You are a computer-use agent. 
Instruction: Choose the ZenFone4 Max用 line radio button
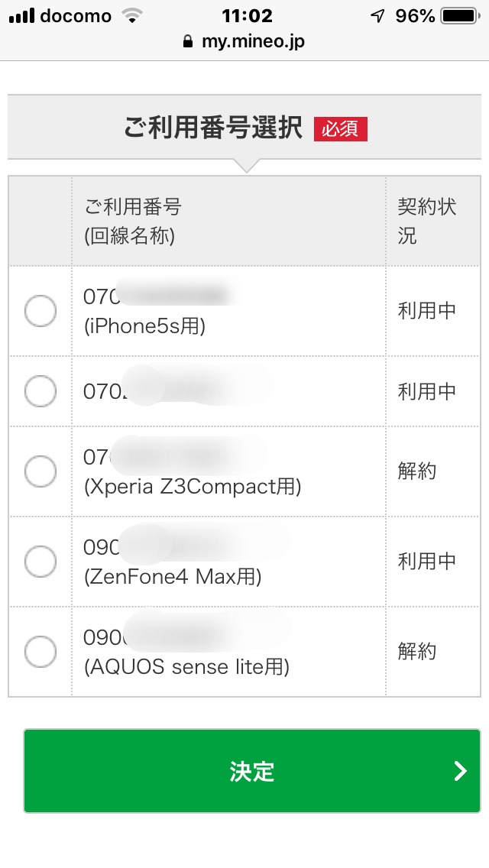(x=40, y=562)
